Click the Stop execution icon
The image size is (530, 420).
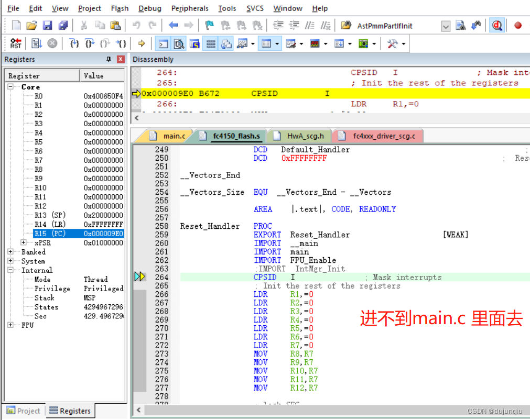(x=52, y=43)
